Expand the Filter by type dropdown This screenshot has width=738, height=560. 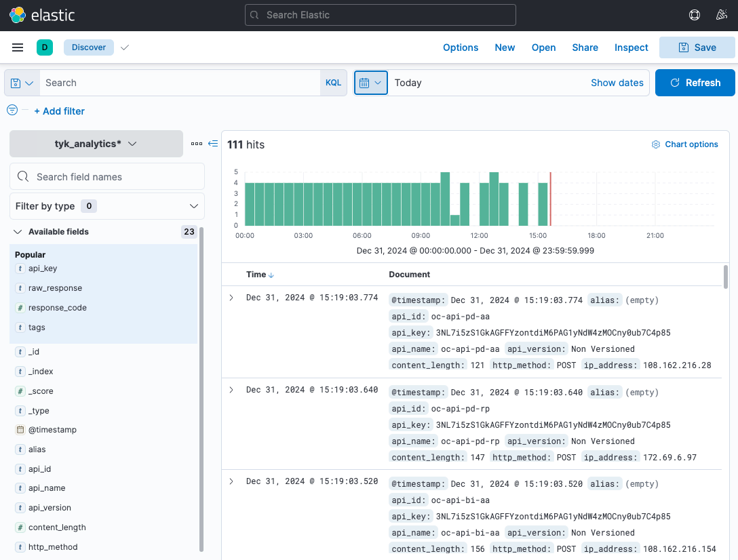[x=106, y=205]
